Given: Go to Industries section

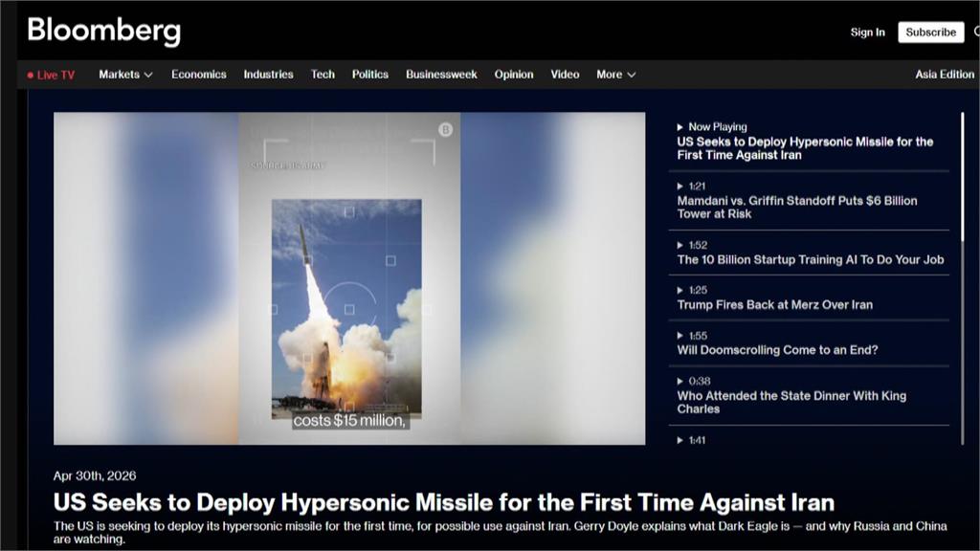Looking at the screenshot, I should click(x=268, y=75).
